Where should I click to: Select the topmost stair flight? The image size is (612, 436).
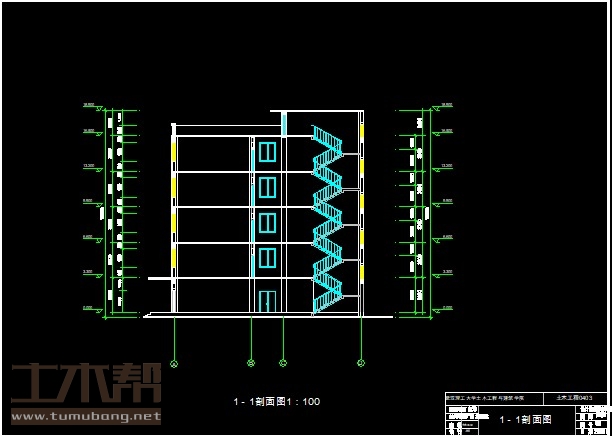[327, 140]
